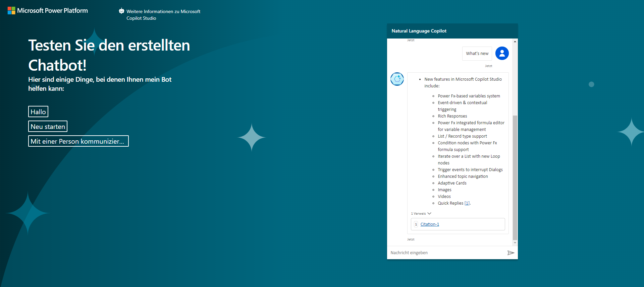Send the message with the paper plane icon
644x287 pixels.
tap(511, 253)
